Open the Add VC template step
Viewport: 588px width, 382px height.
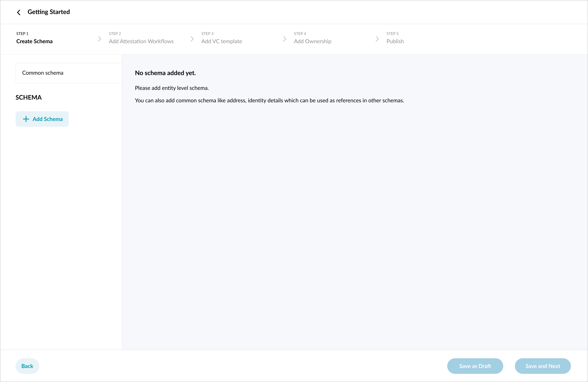[221, 41]
